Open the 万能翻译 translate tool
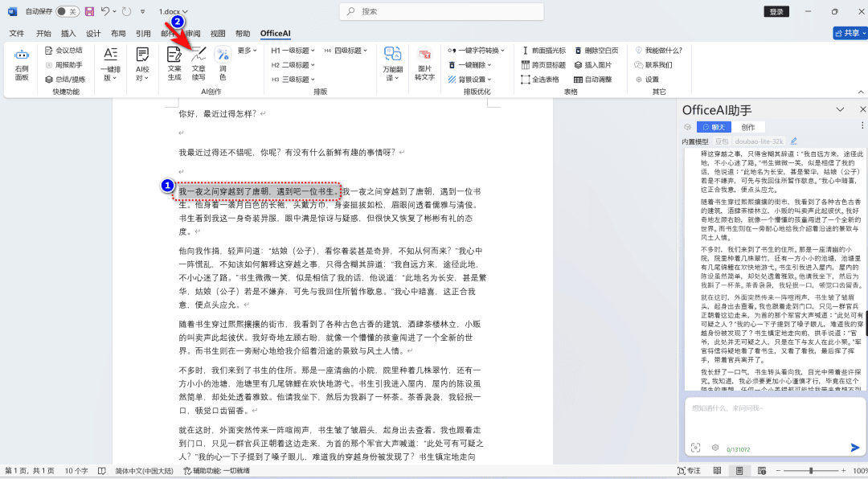Screen dimensions: 868x479 (x=392, y=64)
